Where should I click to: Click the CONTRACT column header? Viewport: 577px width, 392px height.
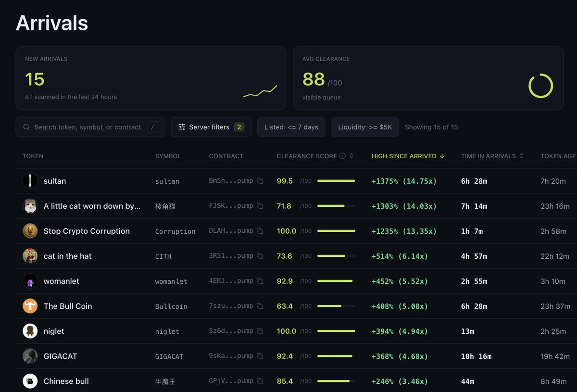tap(226, 156)
